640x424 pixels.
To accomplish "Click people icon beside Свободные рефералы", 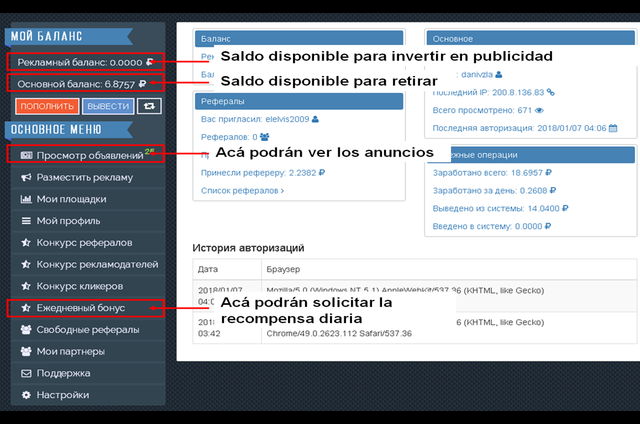I will (x=26, y=330).
